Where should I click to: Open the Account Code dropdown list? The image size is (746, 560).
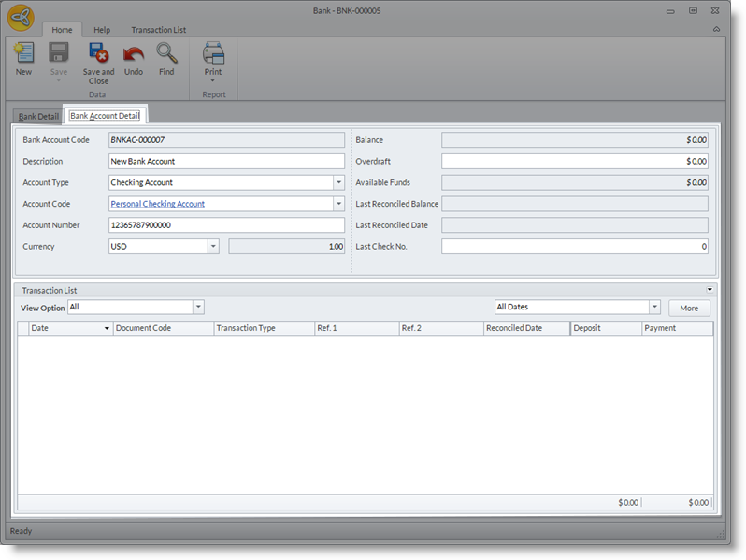click(x=338, y=204)
